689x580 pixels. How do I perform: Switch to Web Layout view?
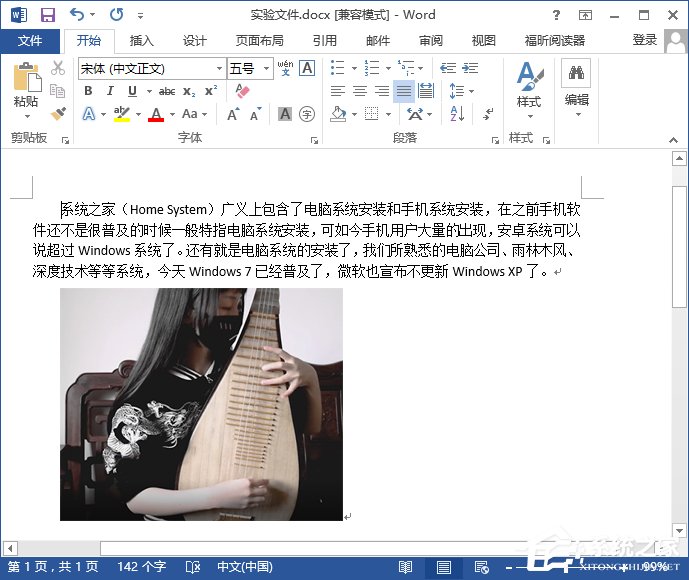[x=482, y=567]
